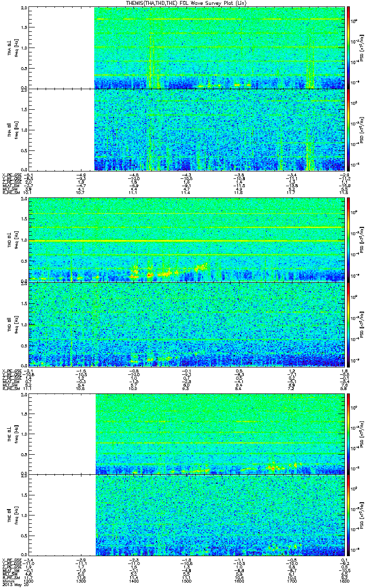Select the THA BL spectrogram panel

tap(186, 48)
